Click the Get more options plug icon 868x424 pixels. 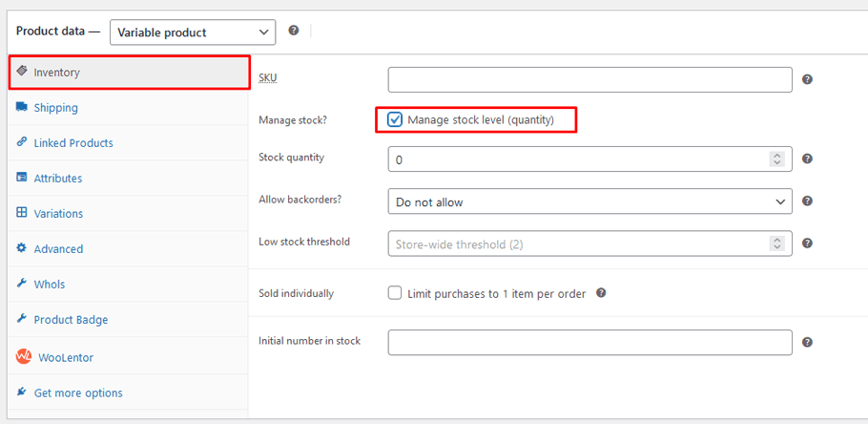[x=22, y=392]
